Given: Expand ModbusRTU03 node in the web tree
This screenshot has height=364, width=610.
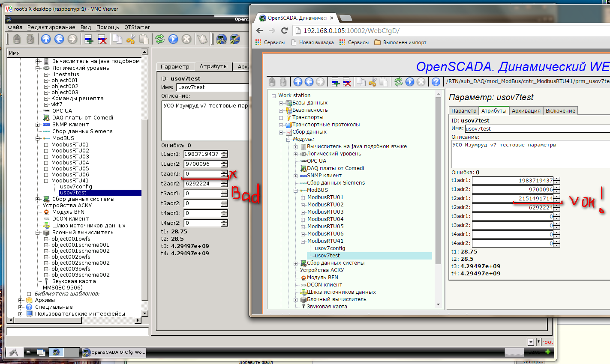Looking at the screenshot, I should 303,212.
